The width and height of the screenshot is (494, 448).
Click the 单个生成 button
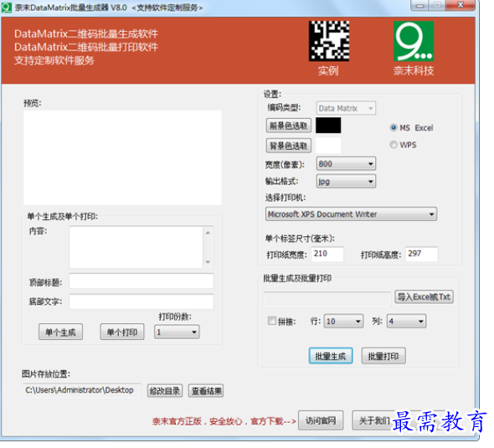[x=61, y=332]
